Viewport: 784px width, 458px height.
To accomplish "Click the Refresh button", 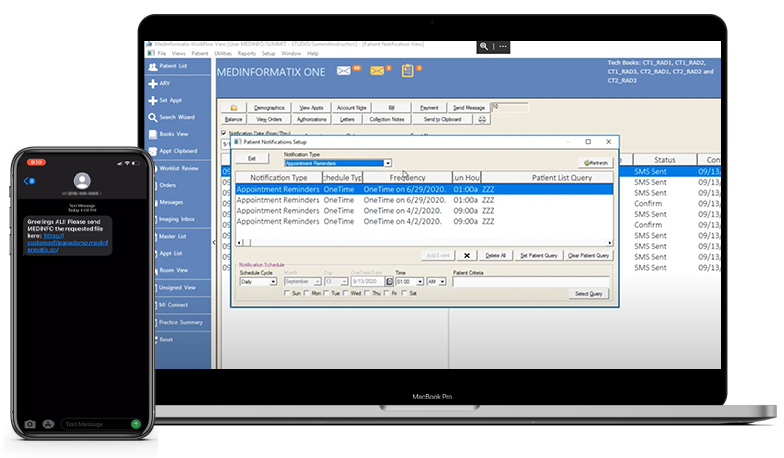I will click(596, 163).
